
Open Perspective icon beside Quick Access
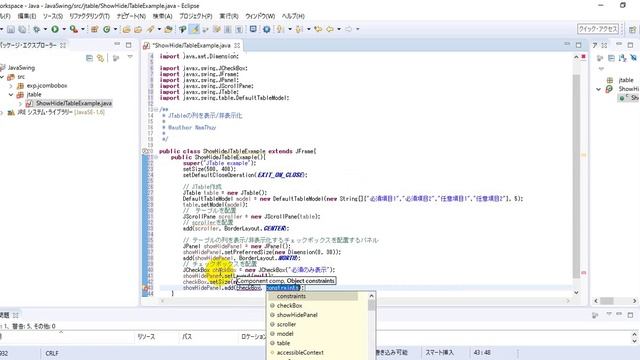tap(632, 29)
